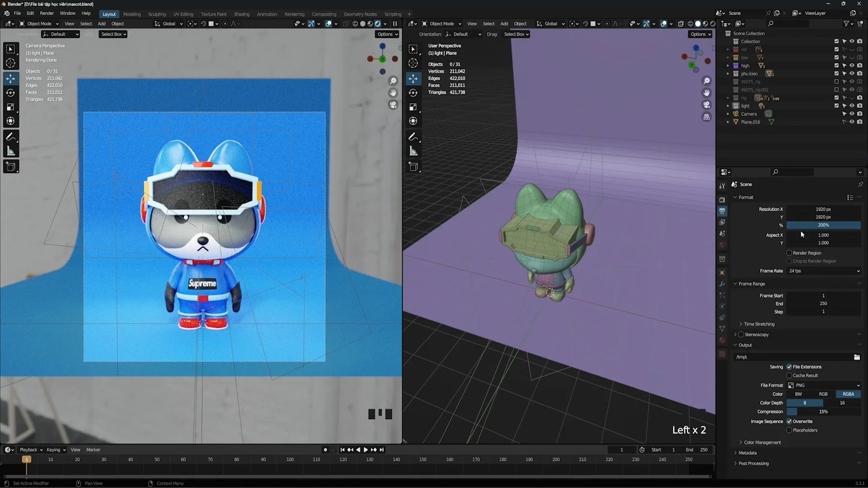Open the Output properties tab
The height and width of the screenshot is (488, 868).
(722, 211)
